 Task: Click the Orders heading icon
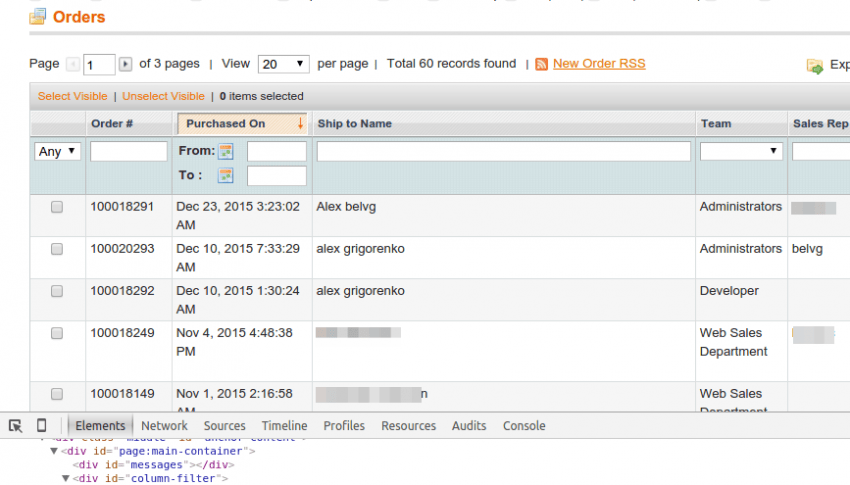[37, 17]
